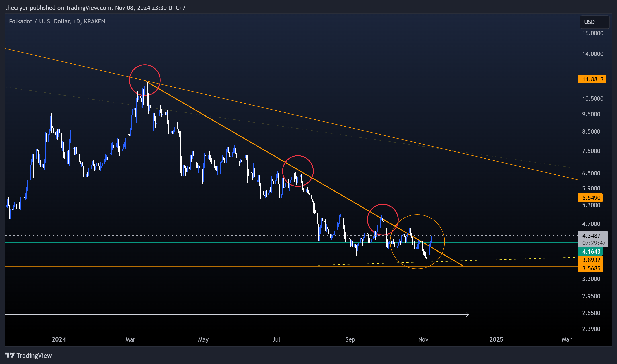Click the Sep time axis label
Screen dimensions: 617x364
click(350, 339)
